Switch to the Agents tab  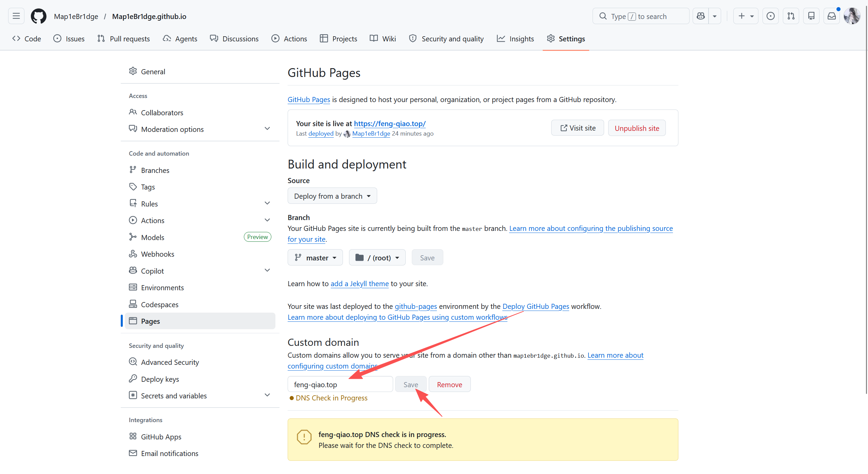click(180, 39)
